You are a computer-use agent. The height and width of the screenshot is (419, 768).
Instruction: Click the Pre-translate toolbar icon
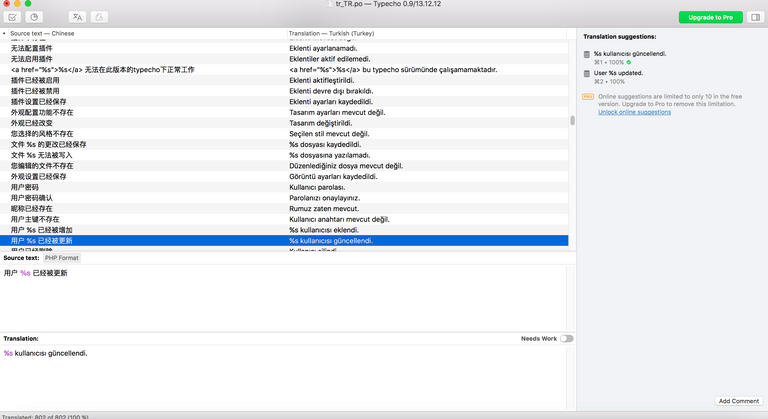(77, 17)
